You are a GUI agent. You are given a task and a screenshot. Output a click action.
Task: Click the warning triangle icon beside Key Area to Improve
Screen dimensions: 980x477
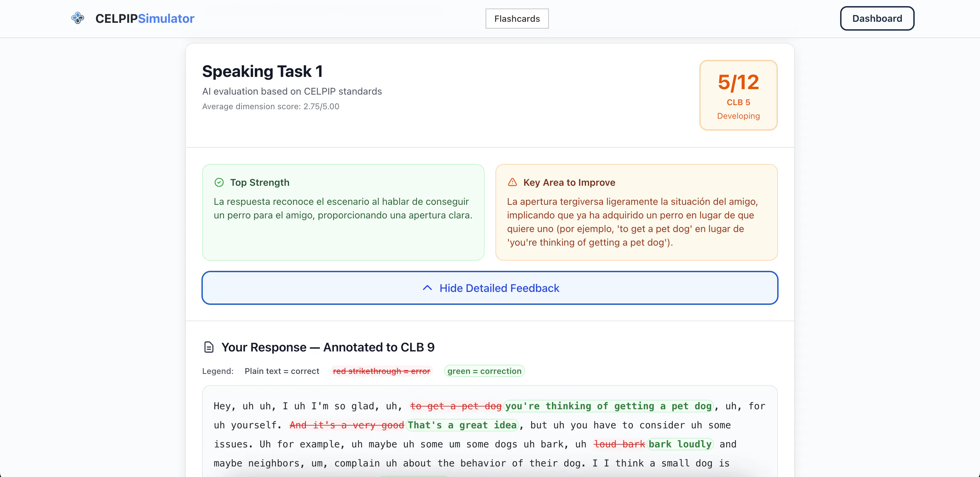coord(512,183)
